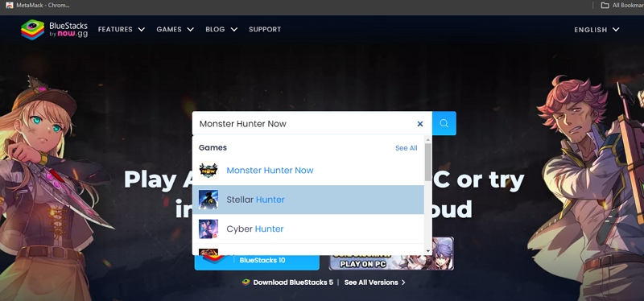The height and width of the screenshot is (301, 644).
Task: Open the Games menu
Action: point(169,30)
